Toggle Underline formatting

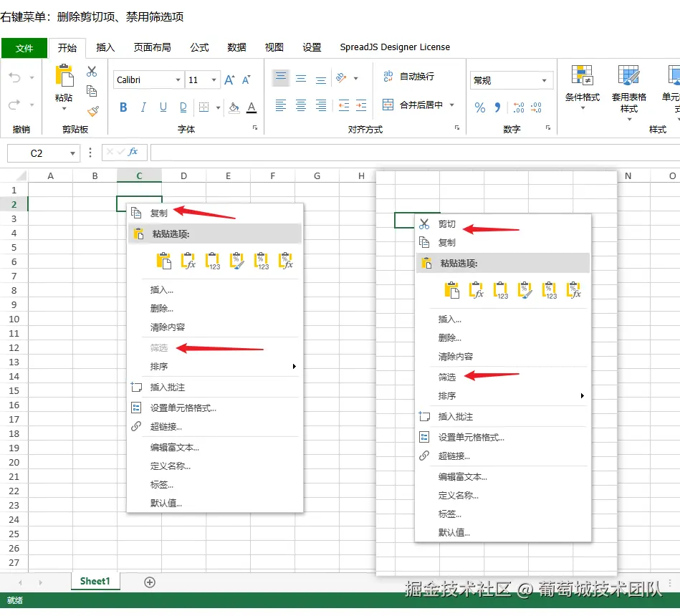(163, 107)
